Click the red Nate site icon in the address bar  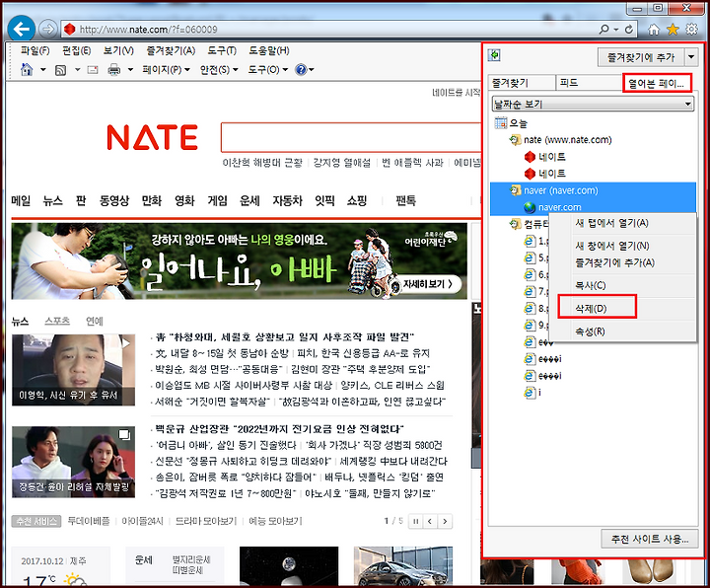69,30
